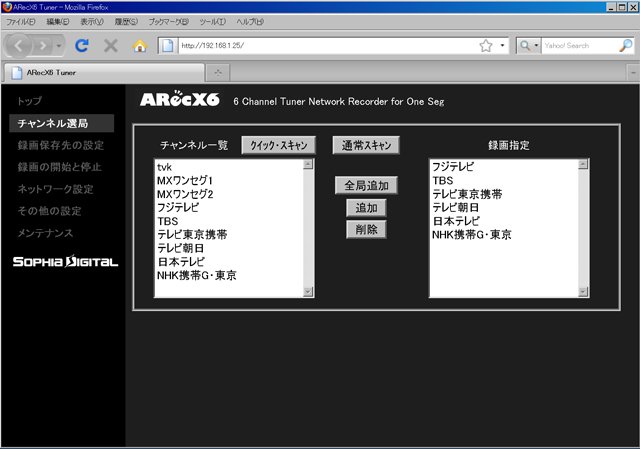Click the search magnifier go icon
Viewport: 640px width, 449px height.
point(626,46)
